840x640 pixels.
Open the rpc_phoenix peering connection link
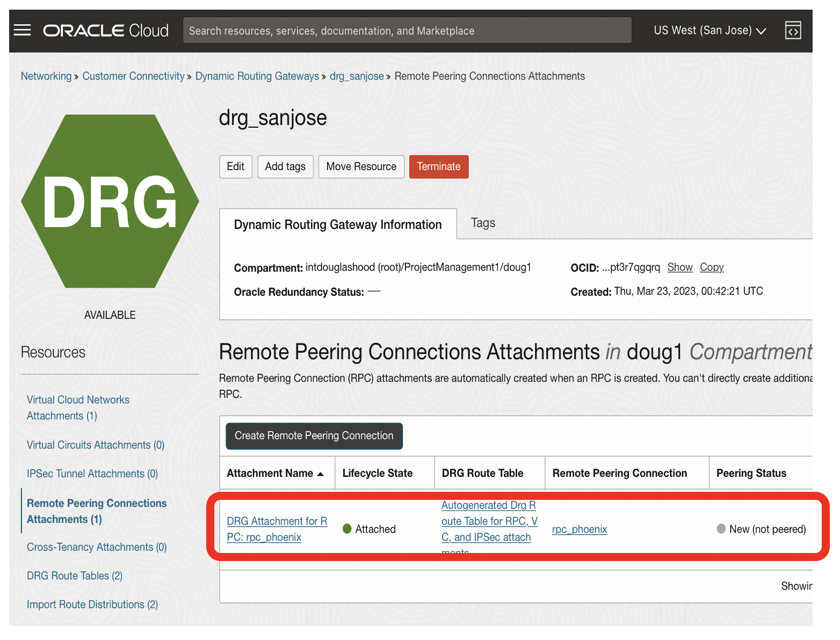click(580, 529)
